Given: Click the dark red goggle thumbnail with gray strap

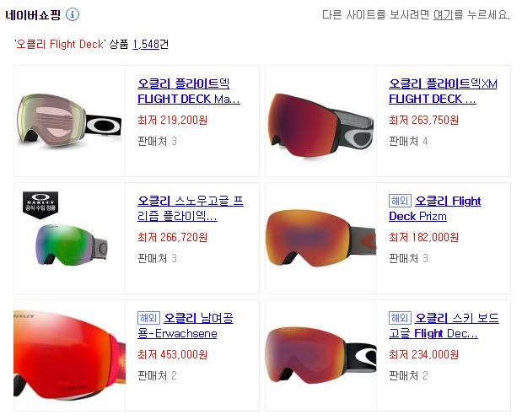Looking at the screenshot, I should 320,125.
